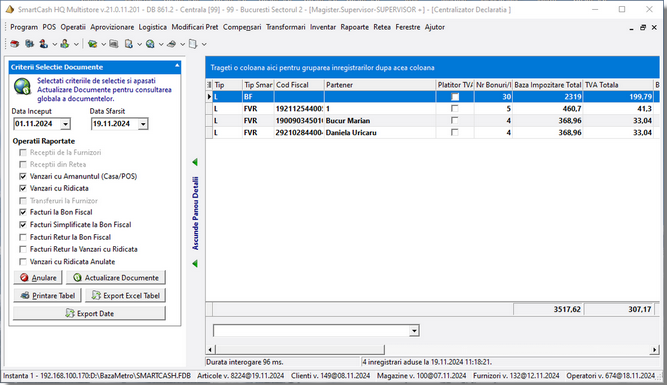Toggle Vanzari cu Ridicata checkbox
Image resolution: width=667 pixels, height=385 pixels.
(x=23, y=188)
